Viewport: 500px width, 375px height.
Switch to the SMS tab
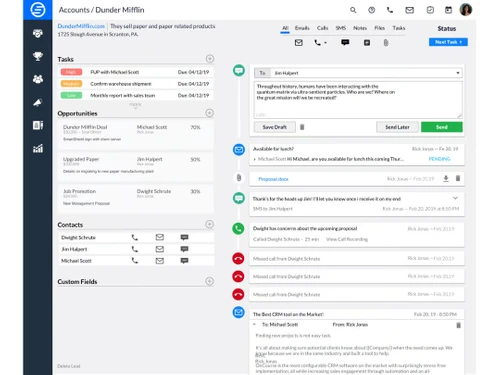[340, 28]
